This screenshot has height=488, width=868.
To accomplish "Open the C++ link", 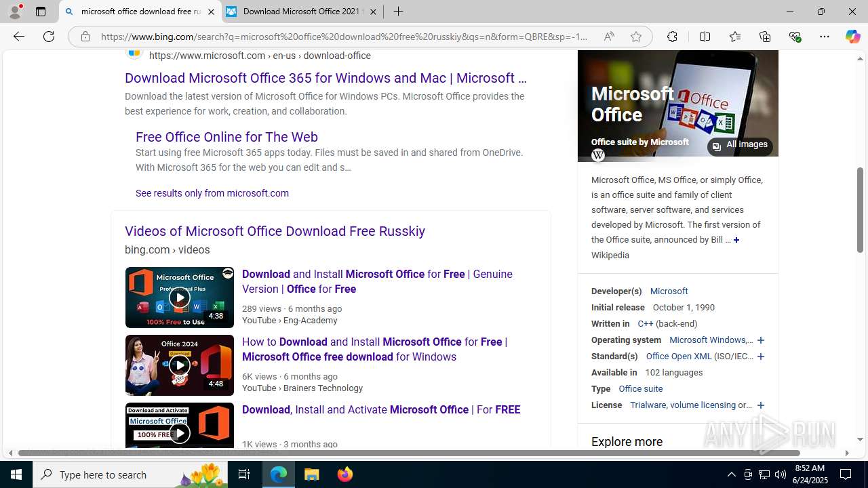I will coord(645,324).
